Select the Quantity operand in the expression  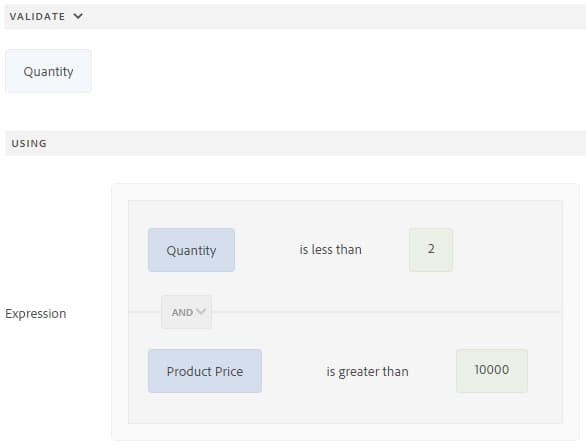(x=191, y=250)
